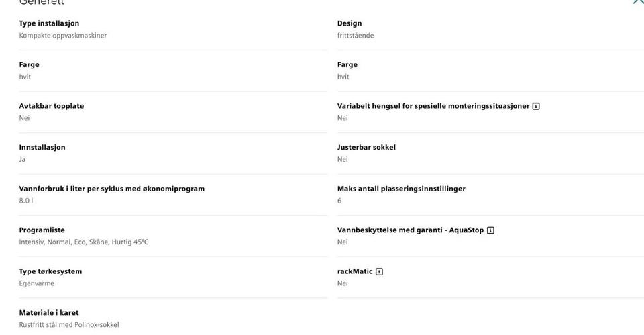
Task: Click Rustfritt stål med Polinox-sokkel text
Action: pyautogui.click(x=69, y=325)
